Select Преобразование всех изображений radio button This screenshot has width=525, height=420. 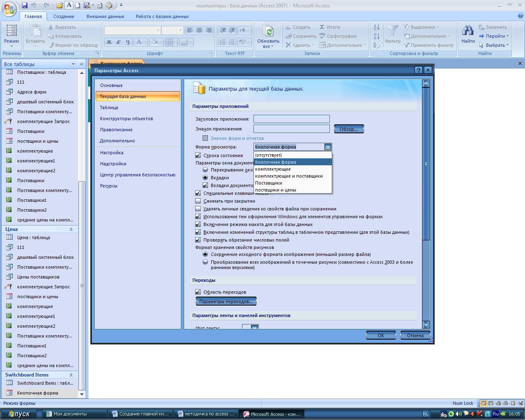pyautogui.click(x=205, y=262)
